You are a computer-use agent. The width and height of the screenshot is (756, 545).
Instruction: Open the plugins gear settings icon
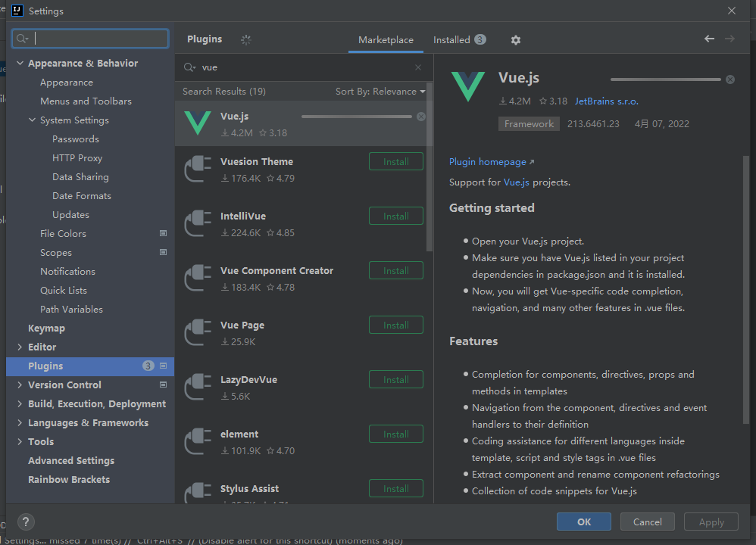(515, 40)
